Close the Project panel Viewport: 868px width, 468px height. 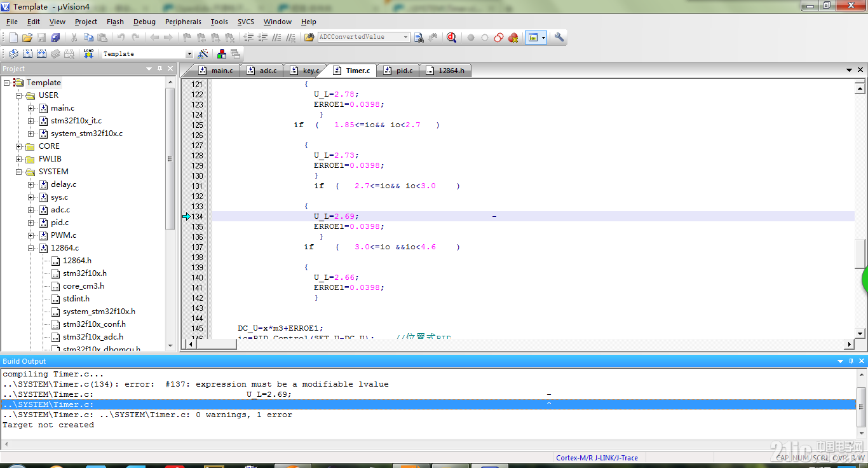(170, 69)
